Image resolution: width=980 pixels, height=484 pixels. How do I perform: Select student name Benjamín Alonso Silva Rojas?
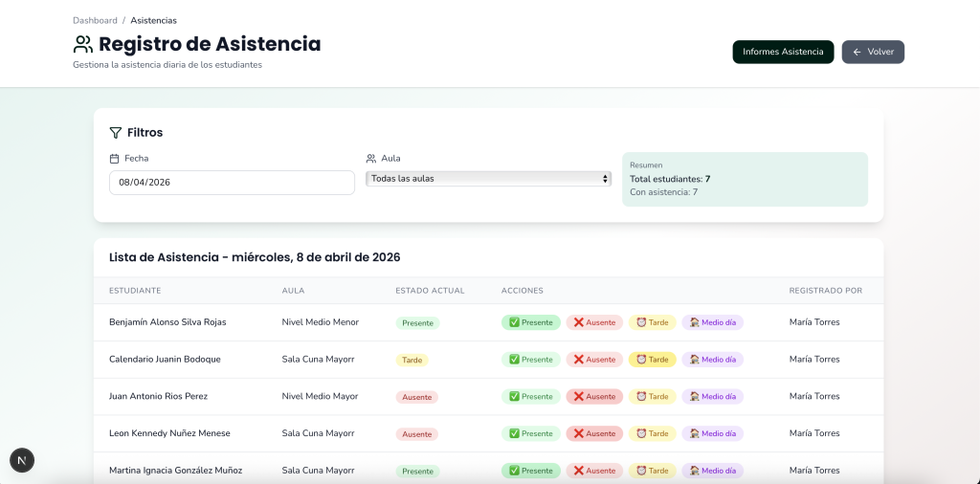coord(167,322)
